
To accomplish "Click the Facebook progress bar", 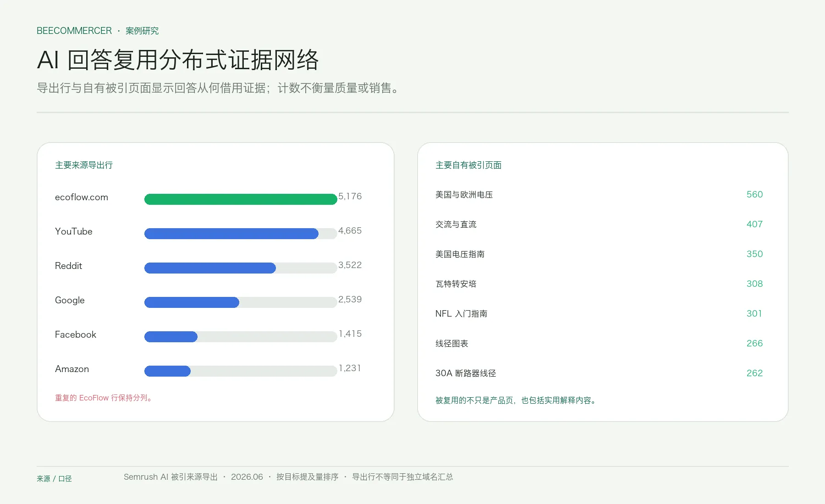I will pyautogui.click(x=241, y=337).
